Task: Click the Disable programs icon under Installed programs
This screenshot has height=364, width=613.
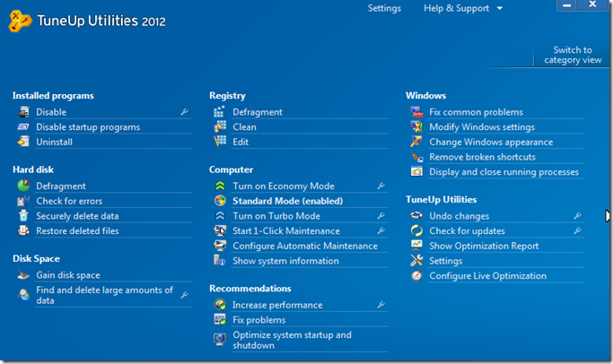Action: pos(23,112)
